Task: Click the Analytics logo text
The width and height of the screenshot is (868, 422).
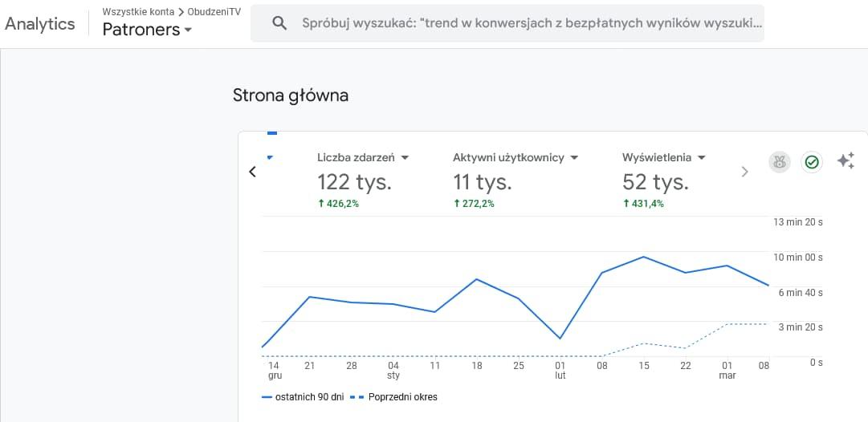Action: 40,23
